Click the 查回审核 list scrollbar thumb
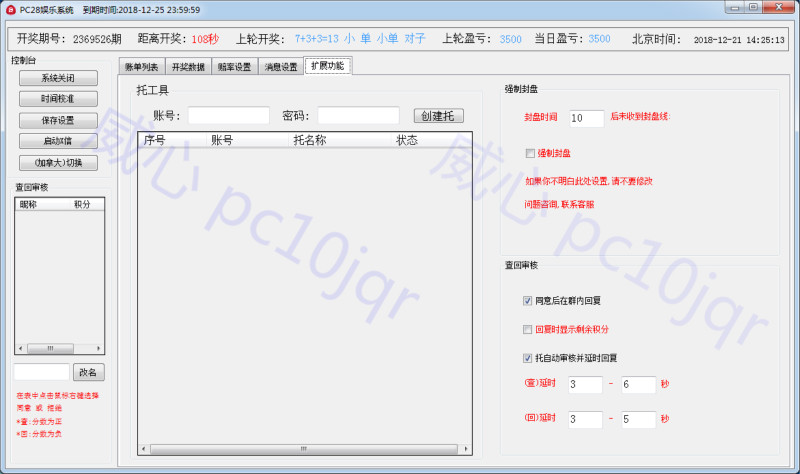800x474 pixels. coord(50,348)
